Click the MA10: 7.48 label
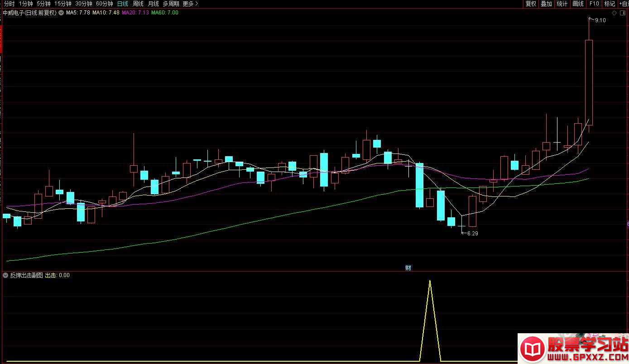Viewport: 629px width, 364px height. tap(106, 13)
